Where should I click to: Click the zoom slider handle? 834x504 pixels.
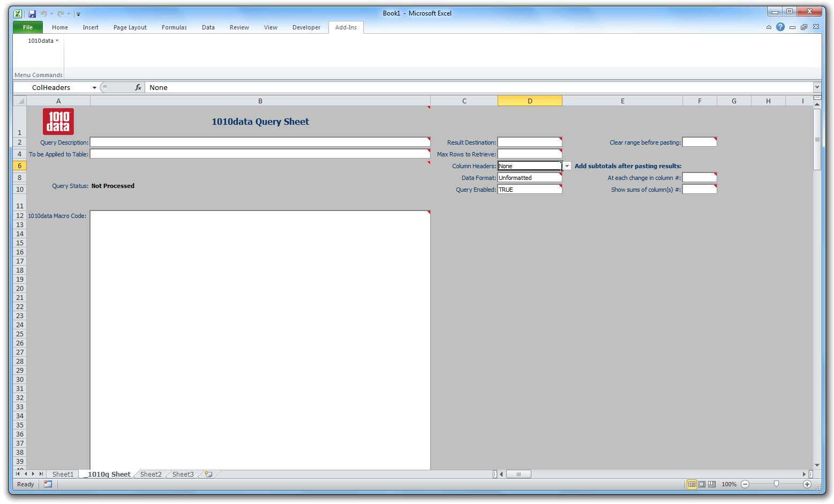(x=776, y=484)
